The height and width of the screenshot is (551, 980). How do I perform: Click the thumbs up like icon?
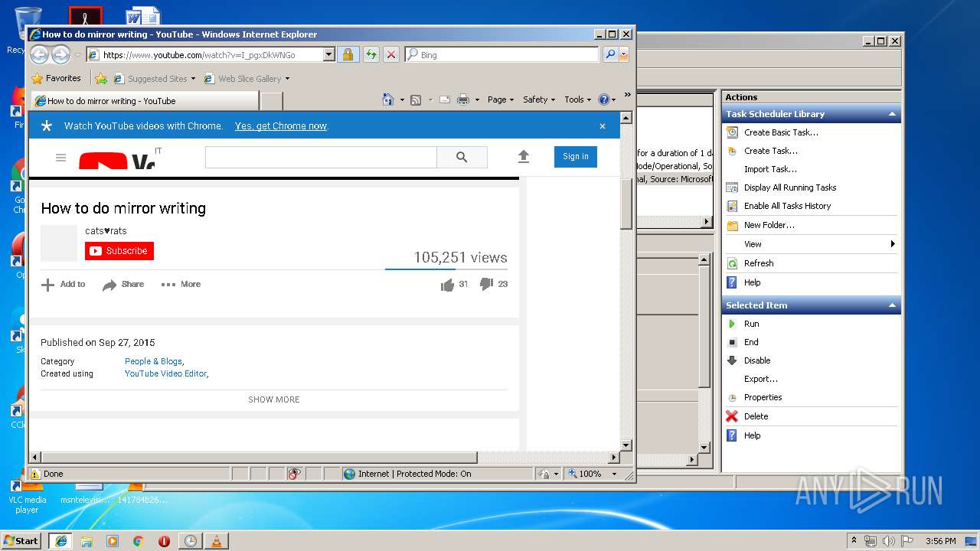[x=447, y=285]
